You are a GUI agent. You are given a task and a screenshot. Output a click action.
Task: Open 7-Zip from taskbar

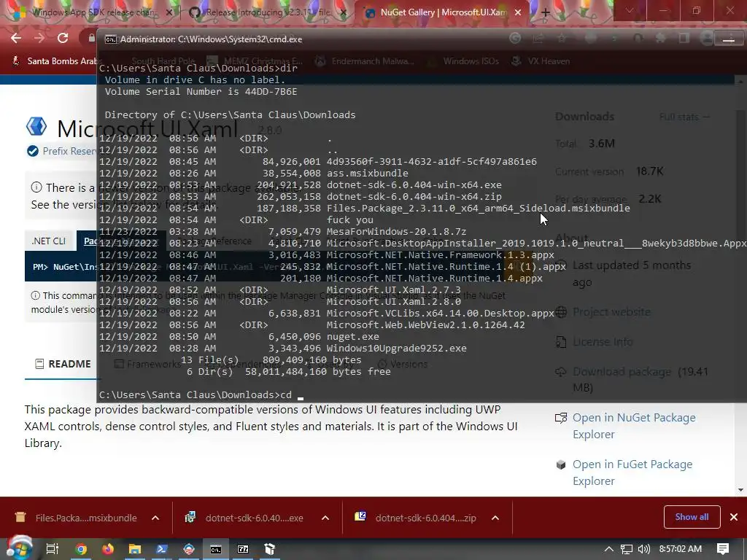[x=243, y=549]
